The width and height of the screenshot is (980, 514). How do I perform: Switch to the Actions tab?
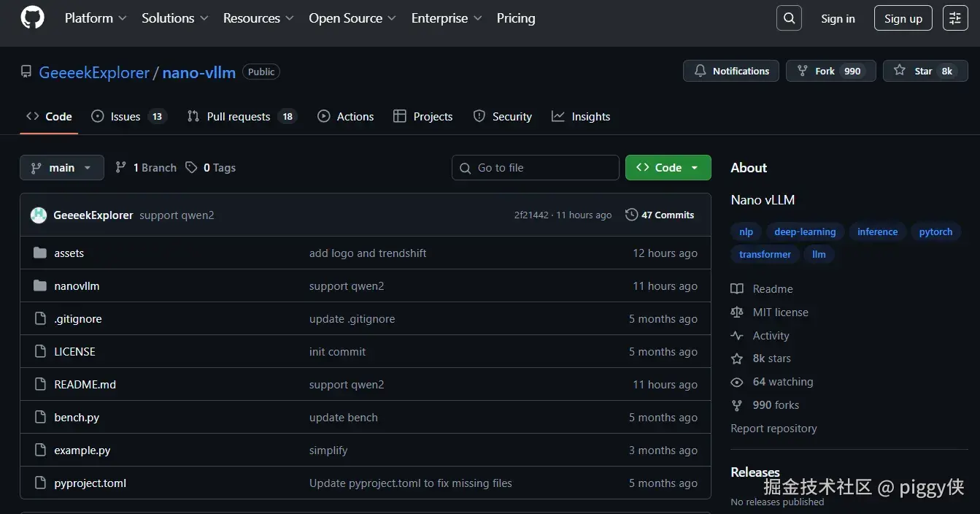pos(346,117)
